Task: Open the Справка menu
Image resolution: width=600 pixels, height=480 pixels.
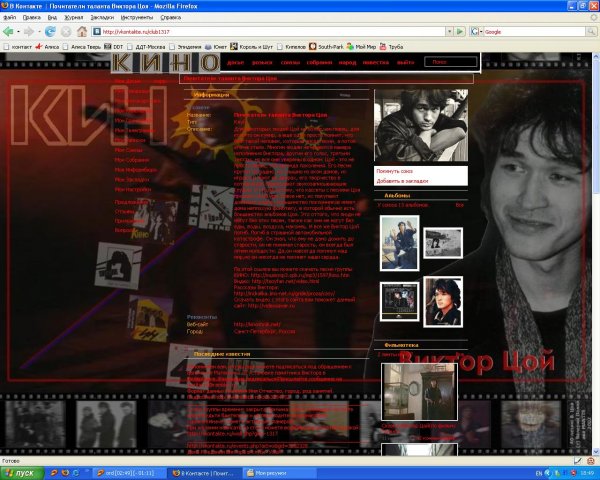Action: coord(170,18)
